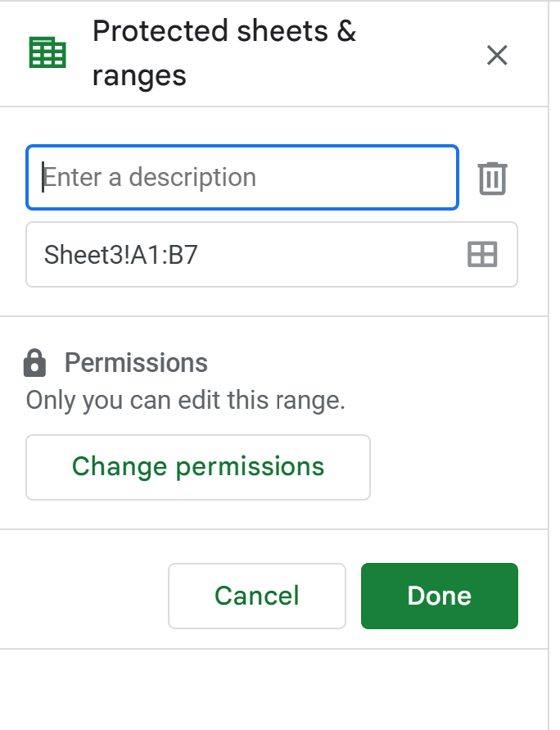Click the Change permissions button
This screenshot has height=730, width=560.
coord(198,467)
